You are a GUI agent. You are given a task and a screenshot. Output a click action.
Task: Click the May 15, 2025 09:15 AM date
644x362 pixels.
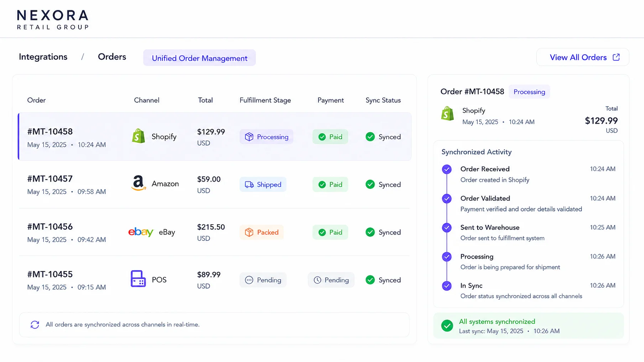[66, 287]
